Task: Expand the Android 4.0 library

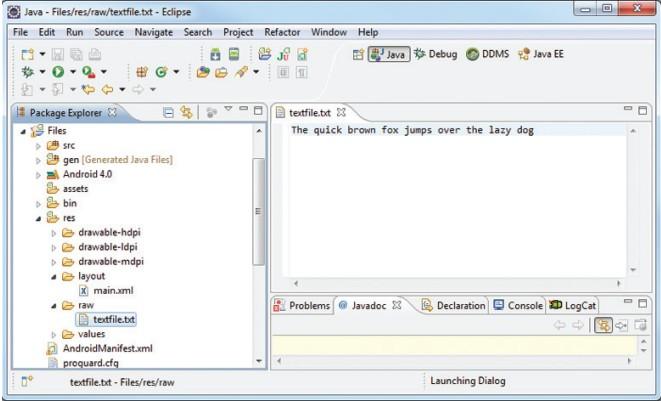Action: pos(38,175)
